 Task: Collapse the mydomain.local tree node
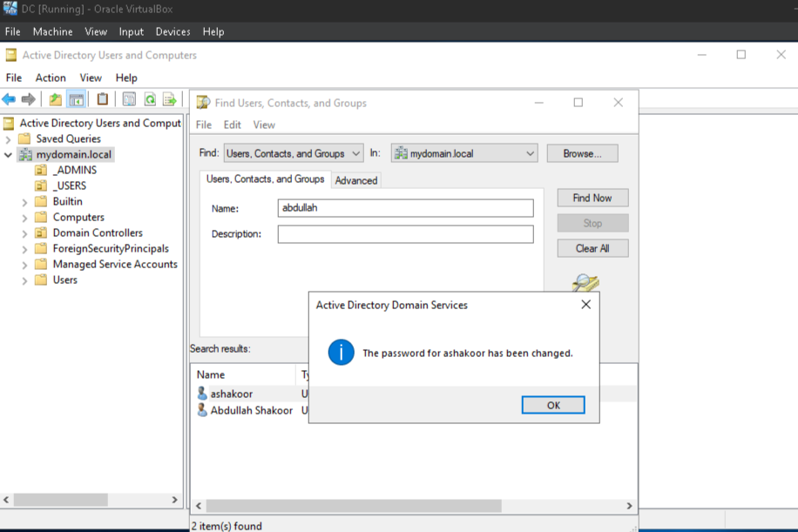pos(8,155)
